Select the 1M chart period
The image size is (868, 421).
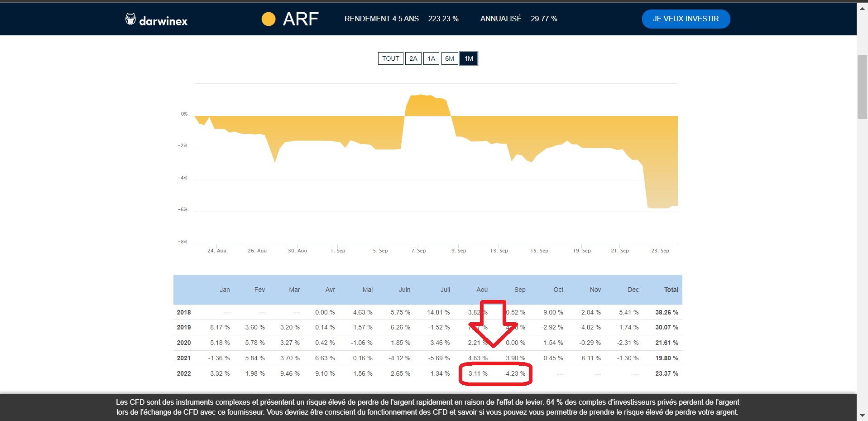(x=469, y=58)
